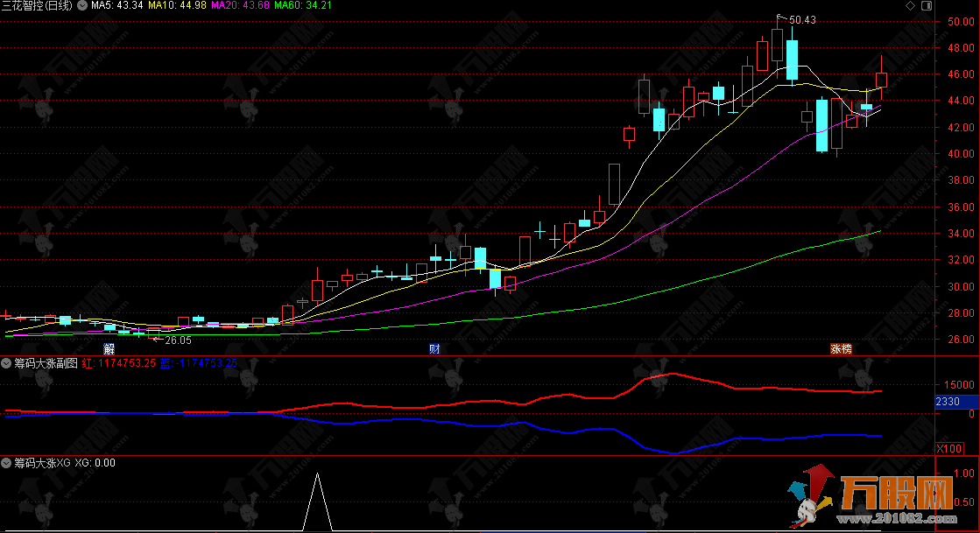Screen dimensions: 980x533
Task: Click the 解 event marker icon
Action: 109,348
